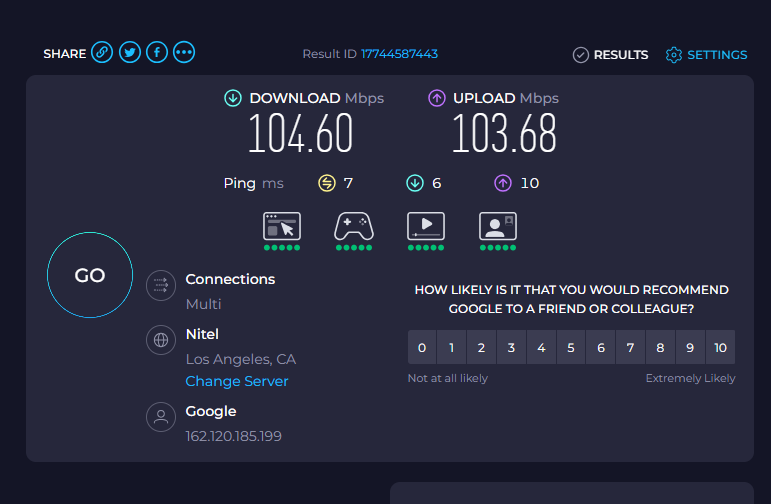Click the Extremely Likely label
The width and height of the screenshot is (771, 504).
click(690, 378)
